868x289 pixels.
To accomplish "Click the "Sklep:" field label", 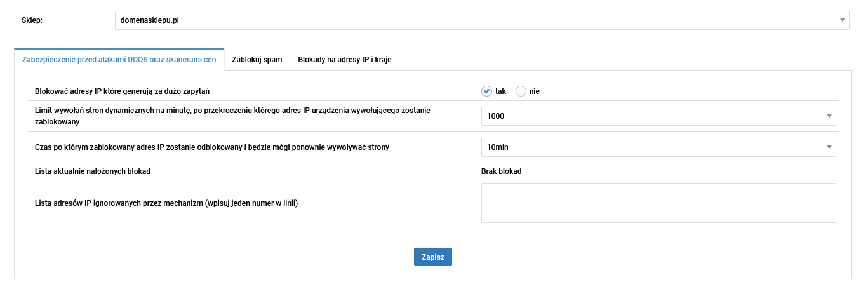I will [32, 20].
